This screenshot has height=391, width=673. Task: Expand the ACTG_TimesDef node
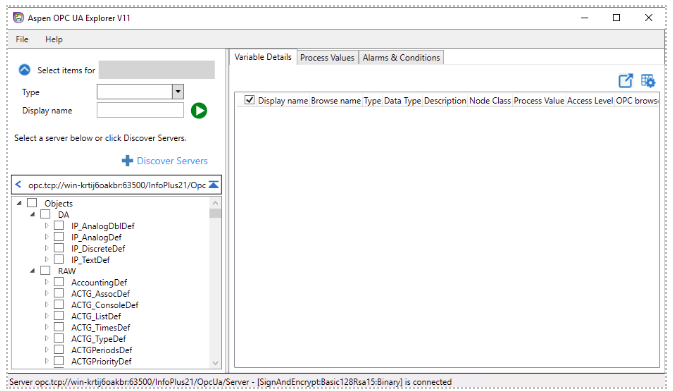pos(46,327)
